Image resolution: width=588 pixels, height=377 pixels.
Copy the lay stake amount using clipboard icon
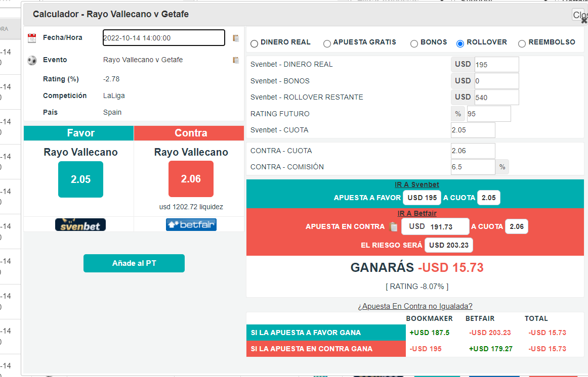(394, 227)
